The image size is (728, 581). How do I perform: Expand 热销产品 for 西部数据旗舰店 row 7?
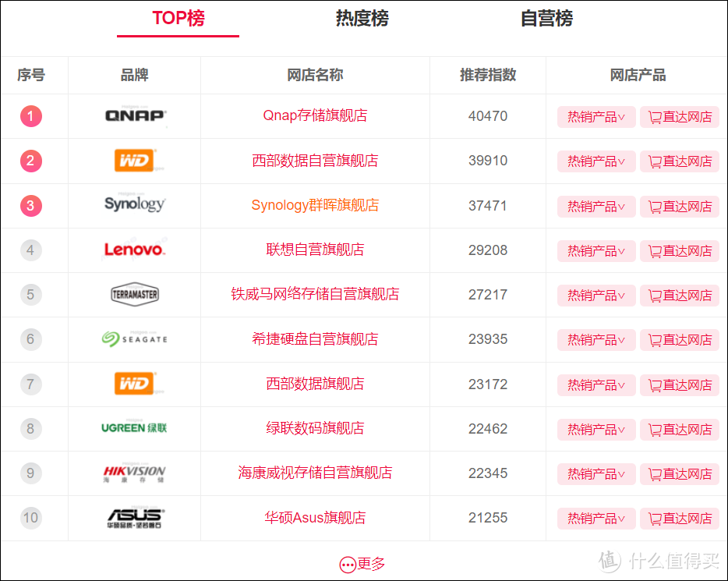pyautogui.click(x=596, y=385)
